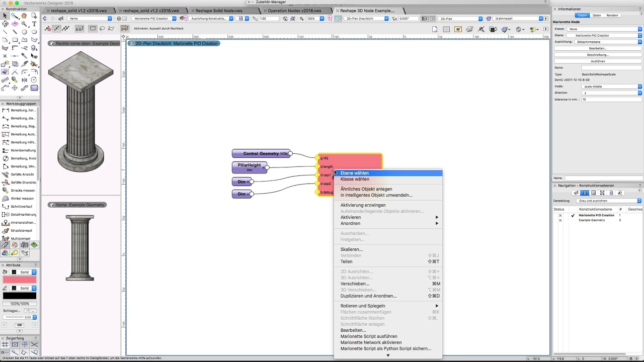Toggle status X for Example Geometry layer
644x362 pixels.
[x=560, y=220]
